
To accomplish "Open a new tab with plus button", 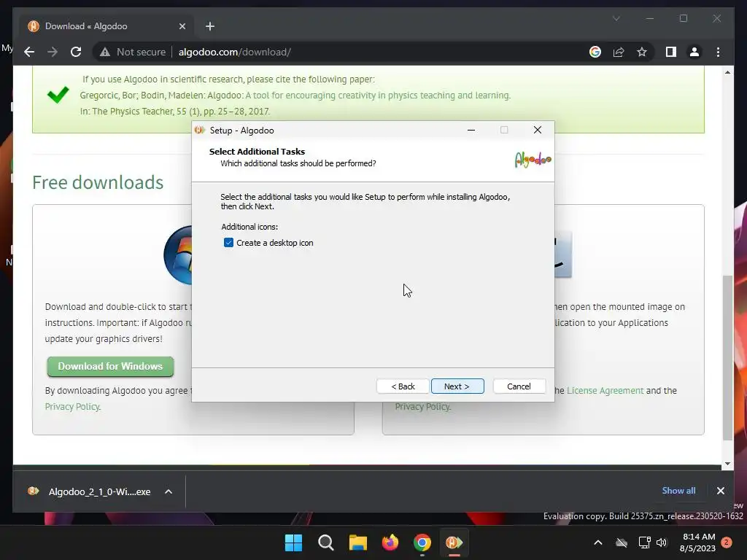I will (210, 26).
